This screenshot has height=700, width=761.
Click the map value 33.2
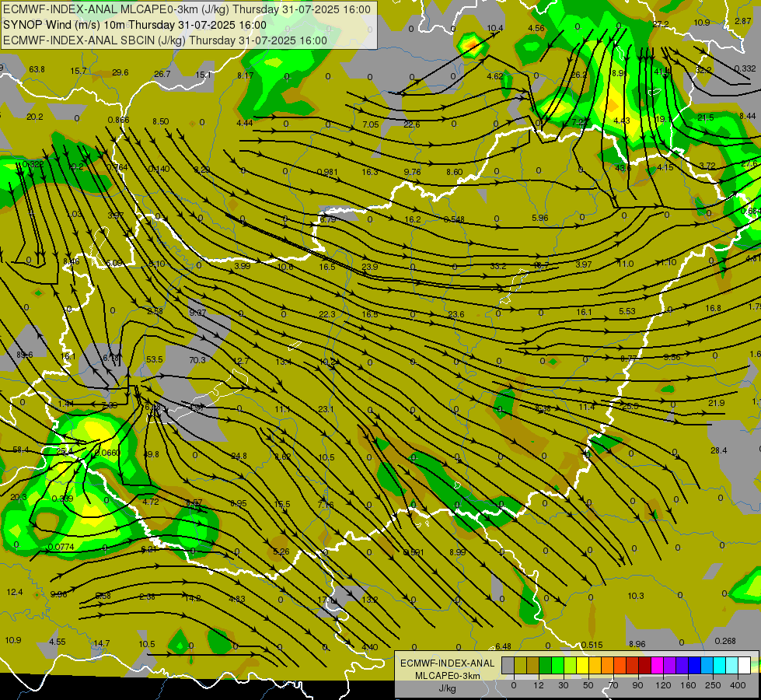498,266
